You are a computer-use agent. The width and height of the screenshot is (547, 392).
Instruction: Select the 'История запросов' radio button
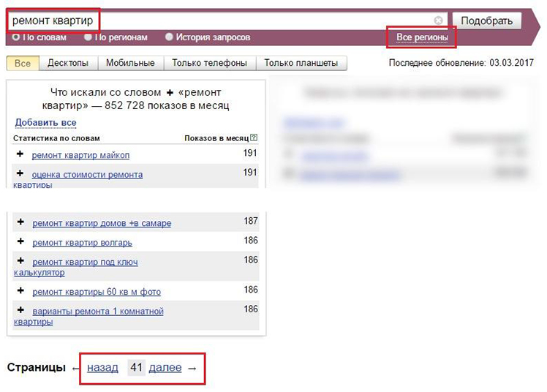click(169, 37)
